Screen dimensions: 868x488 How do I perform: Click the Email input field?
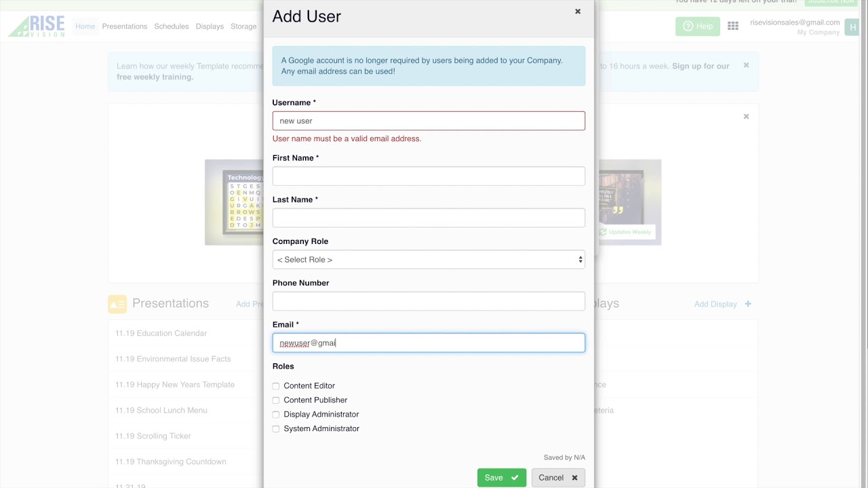coord(429,343)
